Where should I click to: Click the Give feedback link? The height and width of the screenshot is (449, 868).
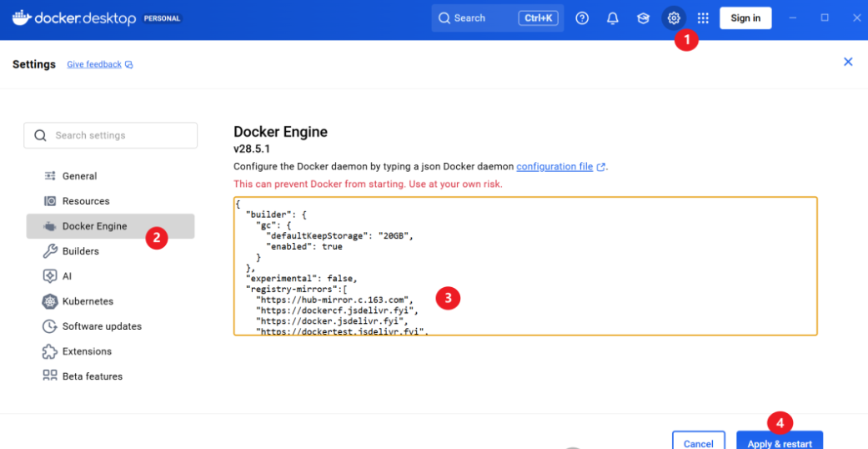click(x=94, y=64)
